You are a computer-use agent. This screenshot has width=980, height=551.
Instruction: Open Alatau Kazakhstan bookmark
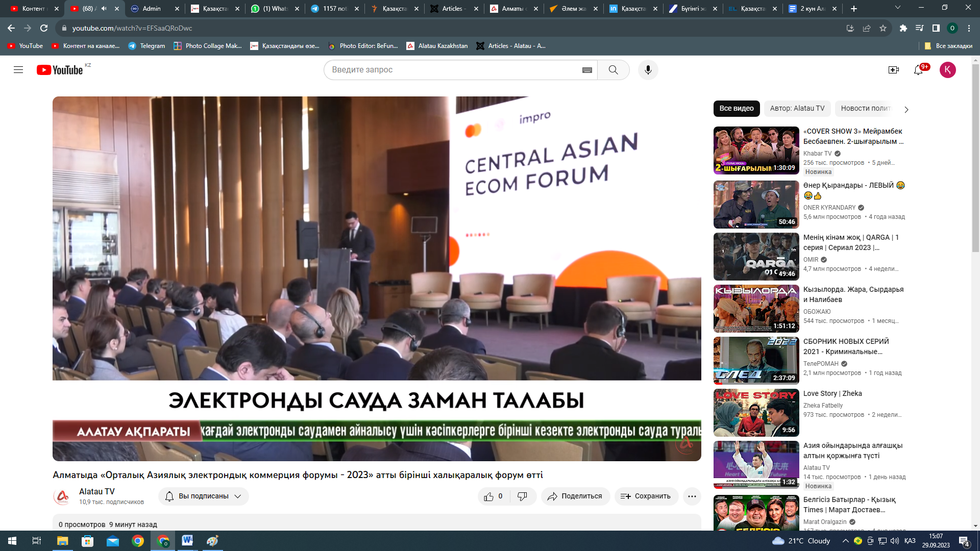[x=437, y=46]
